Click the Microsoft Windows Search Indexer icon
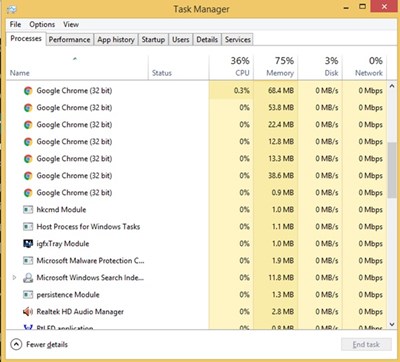This screenshot has width=400, height=362. coord(28,278)
